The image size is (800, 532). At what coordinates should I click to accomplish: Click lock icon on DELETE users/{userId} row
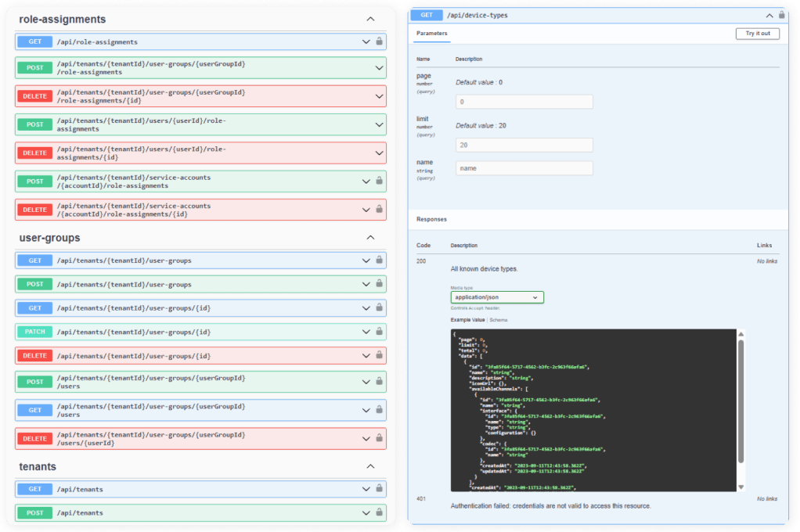(x=379, y=438)
